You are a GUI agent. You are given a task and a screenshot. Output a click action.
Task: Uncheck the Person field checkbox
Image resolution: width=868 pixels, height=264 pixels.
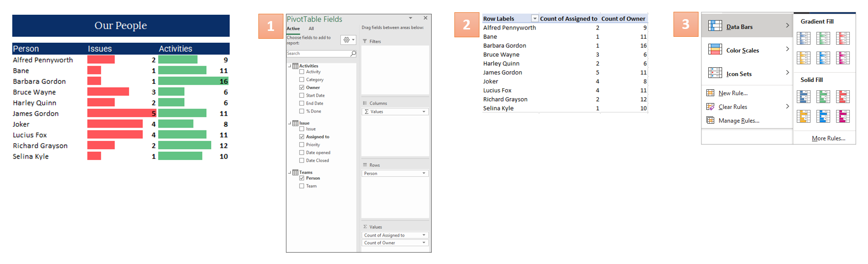302,178
